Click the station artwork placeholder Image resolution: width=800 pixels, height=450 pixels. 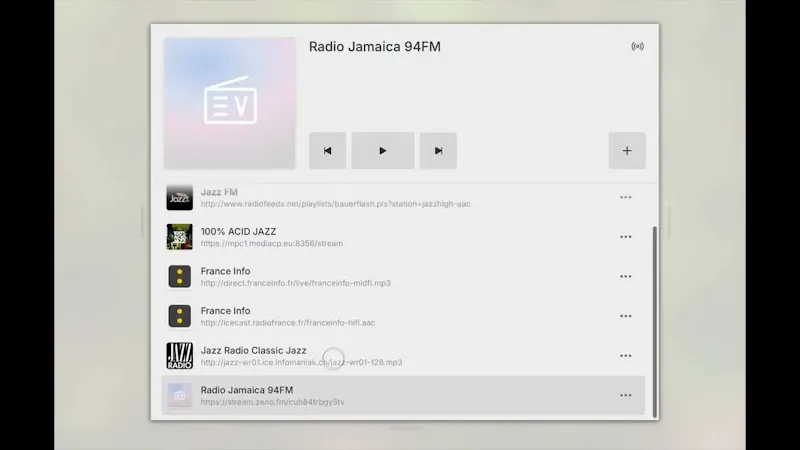(x=230, y=103)
